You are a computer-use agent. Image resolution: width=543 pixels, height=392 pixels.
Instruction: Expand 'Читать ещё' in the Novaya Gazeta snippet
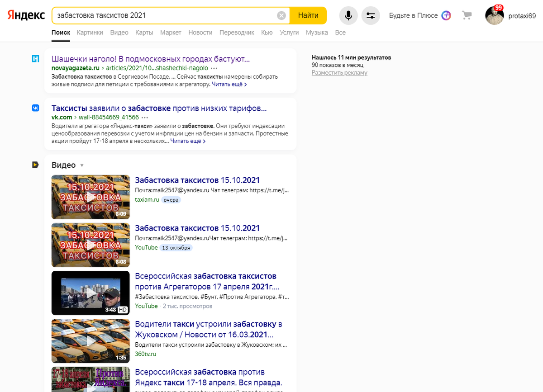pyautogui.click(x=229, y=84)
